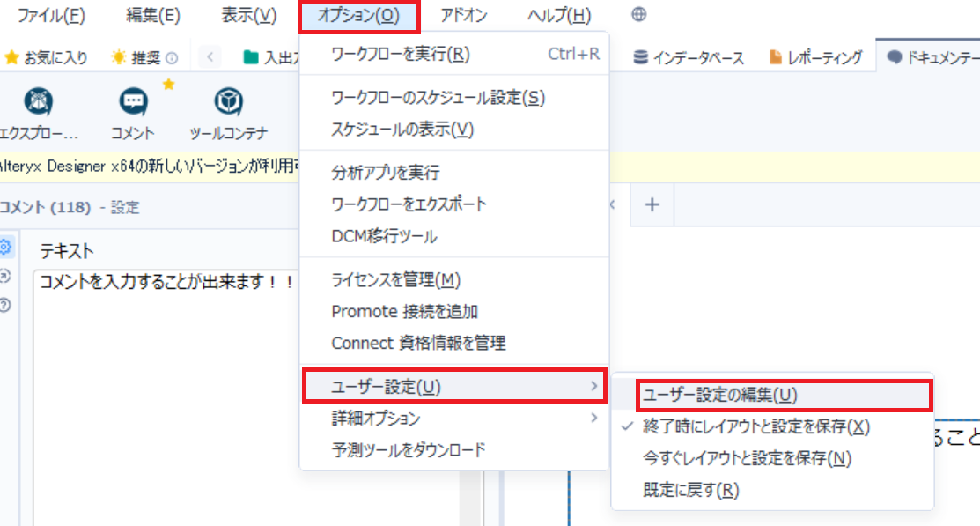Click the favorite star on コメント tool
The image size is (980, 526).
pyautogui.click(x=168, y=84)
